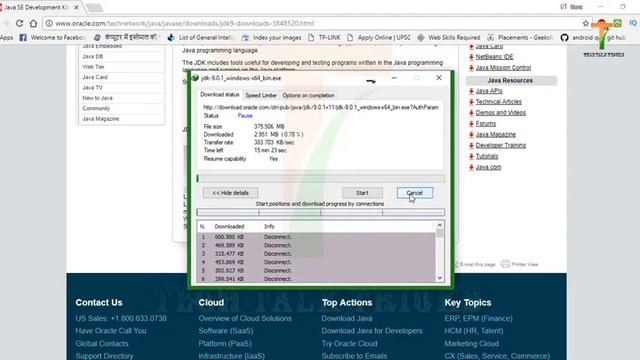Open the Tutorials resource link
The image size is (640, 360).
tap(487, 156)
